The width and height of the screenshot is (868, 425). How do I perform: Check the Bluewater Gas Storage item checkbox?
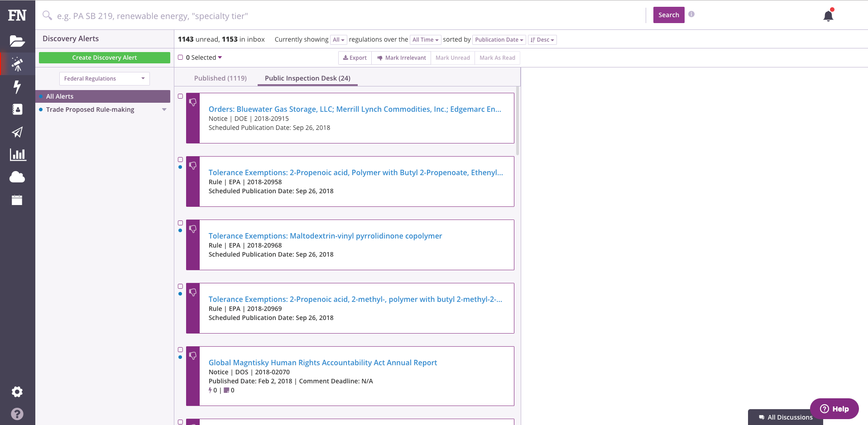pos(180,96)
